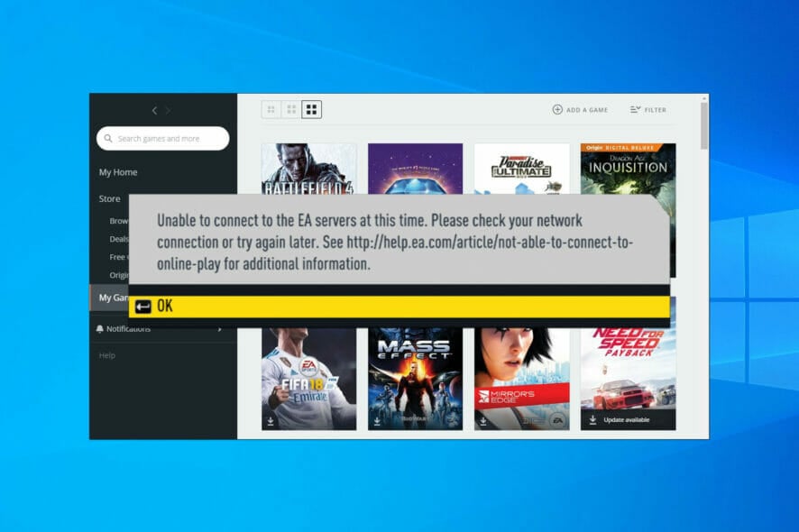Click the download arrow on Mirror's Edge
Screen dimensions: 799x532
click(483, 421)
